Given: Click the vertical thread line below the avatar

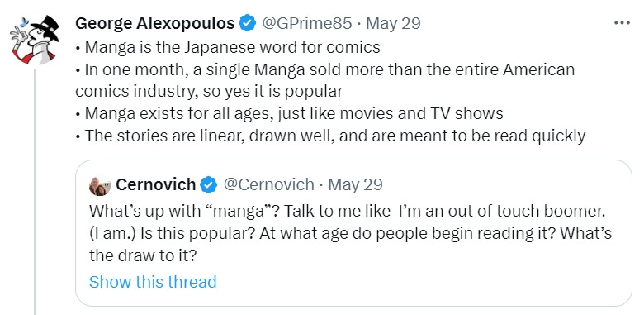Looking at the screenshot, I should click(x=36, y=192).
